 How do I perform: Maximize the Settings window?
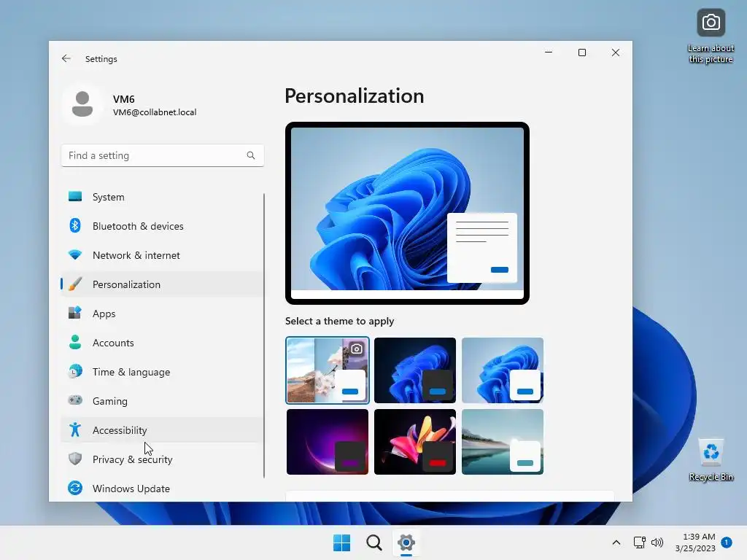coord(581,52)
